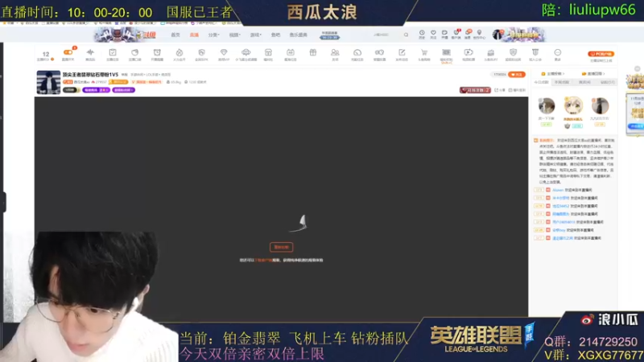644x362 pixels.
Task: Click the orange heart Follow button beside follower count
Action: (x=517, y=74)
